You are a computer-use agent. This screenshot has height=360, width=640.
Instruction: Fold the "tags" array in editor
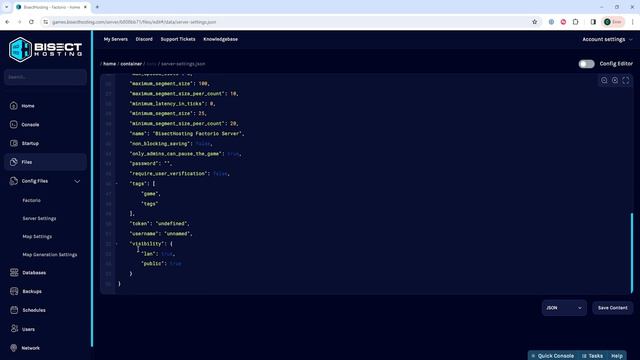[x=117, y=184]
